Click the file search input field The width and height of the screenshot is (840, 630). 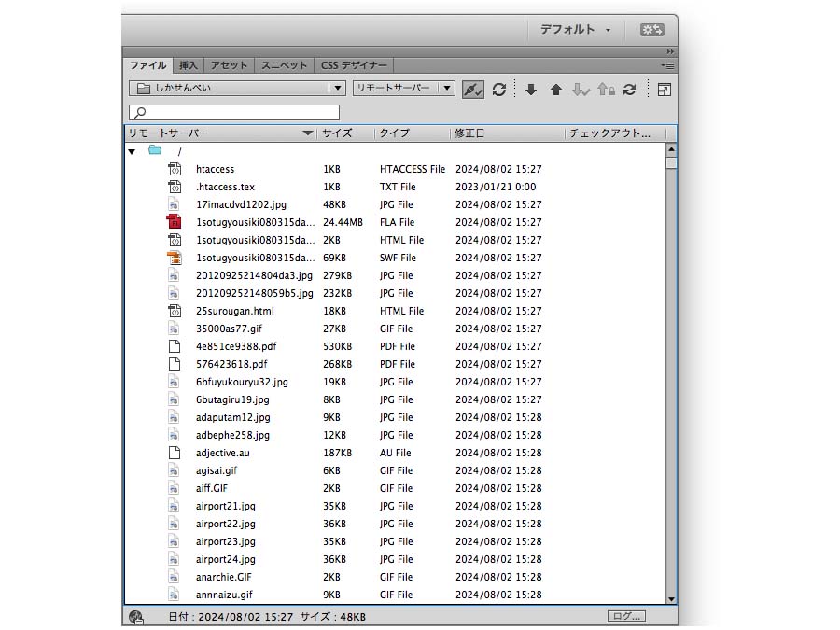click(x=234, y=113)
